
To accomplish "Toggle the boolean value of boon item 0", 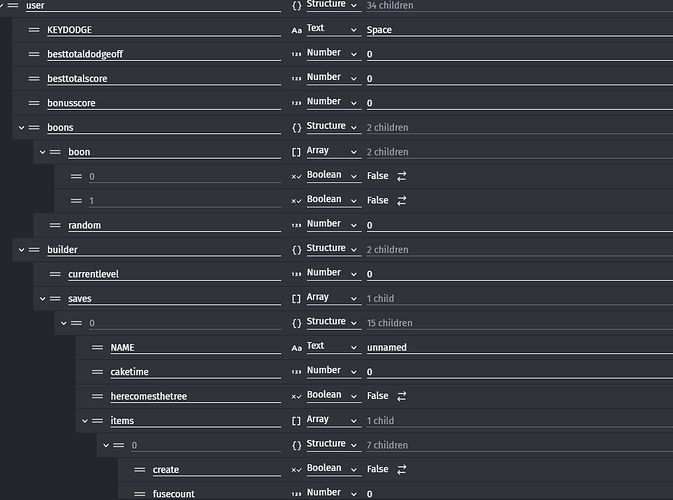I will [401, 176].
